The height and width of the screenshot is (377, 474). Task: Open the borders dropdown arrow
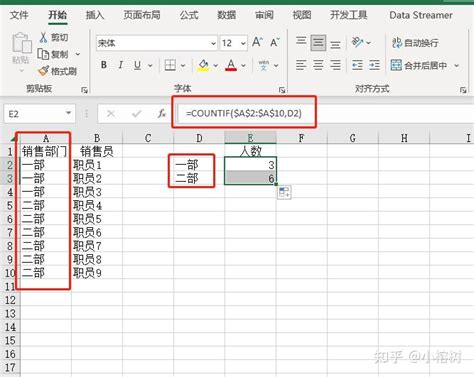[x=183, y=65]
